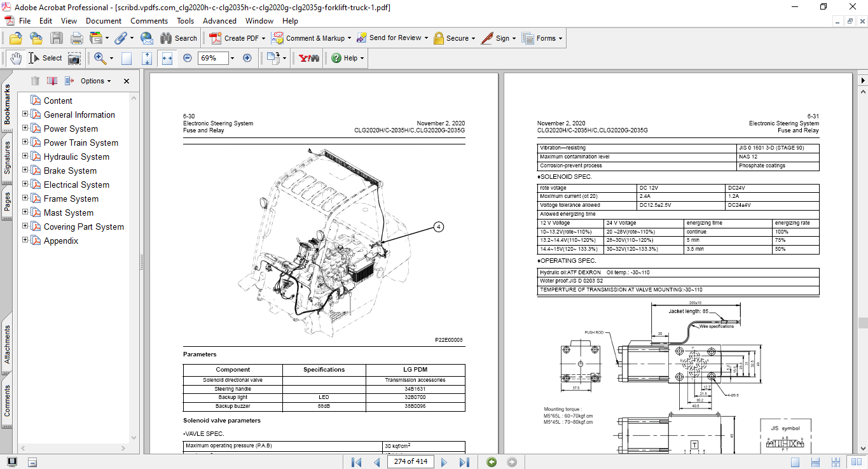Screen dimensions: 868x469
Task: Delete selected bookmark using trash icon
Action: pos(34,81)
